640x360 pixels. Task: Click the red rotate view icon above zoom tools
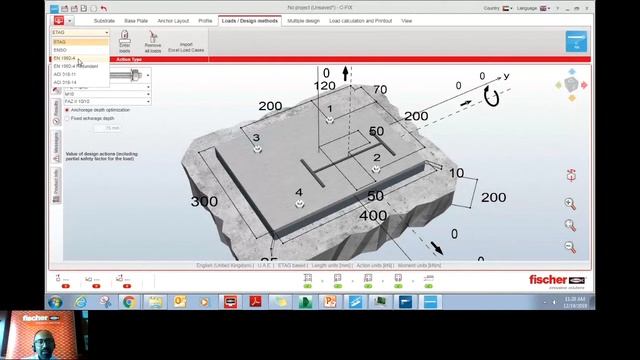[x=571, y=176]
